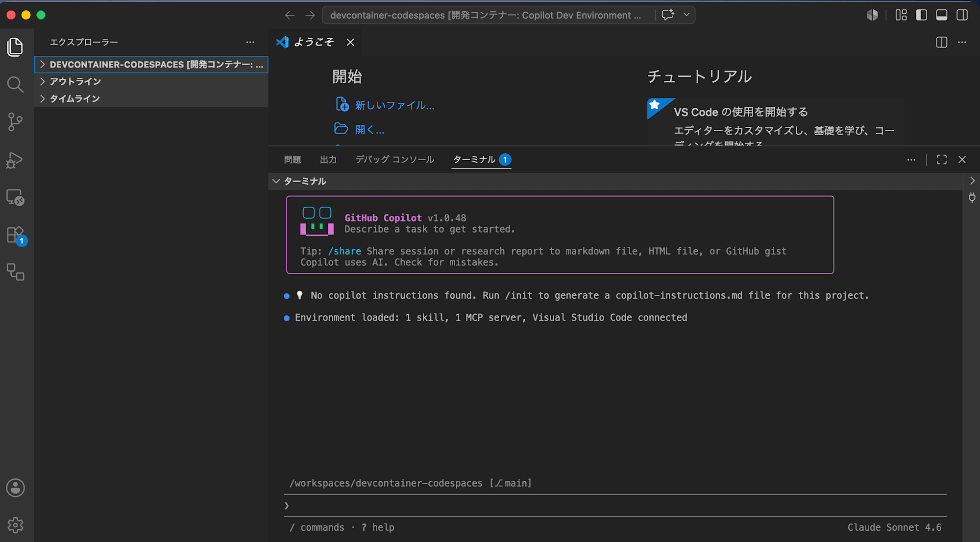Click the /share tip command text
Image resolution: width=980 pixels, height=542 pixels.
tap(344, 251)
